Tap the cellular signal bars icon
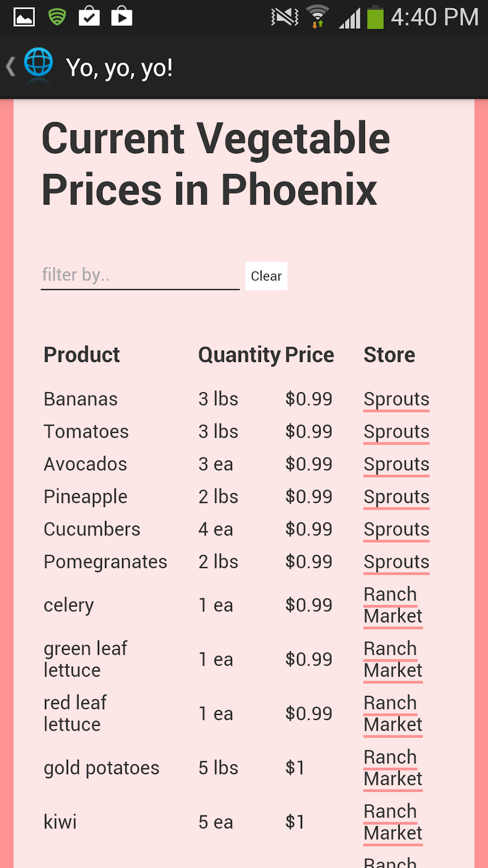Screen dimensions: 488x868 (x=349, y=18)
